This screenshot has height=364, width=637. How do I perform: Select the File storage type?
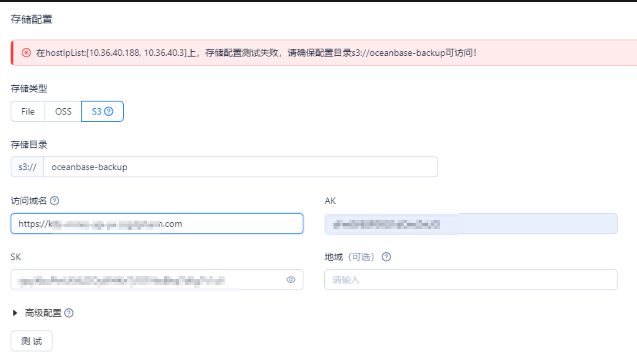[28, 111]
